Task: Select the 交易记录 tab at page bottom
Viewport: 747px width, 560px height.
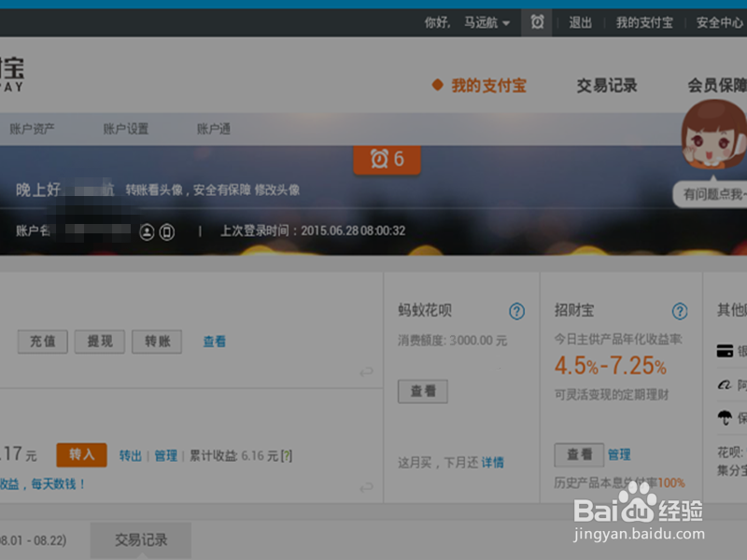Action: pos(141,540)
